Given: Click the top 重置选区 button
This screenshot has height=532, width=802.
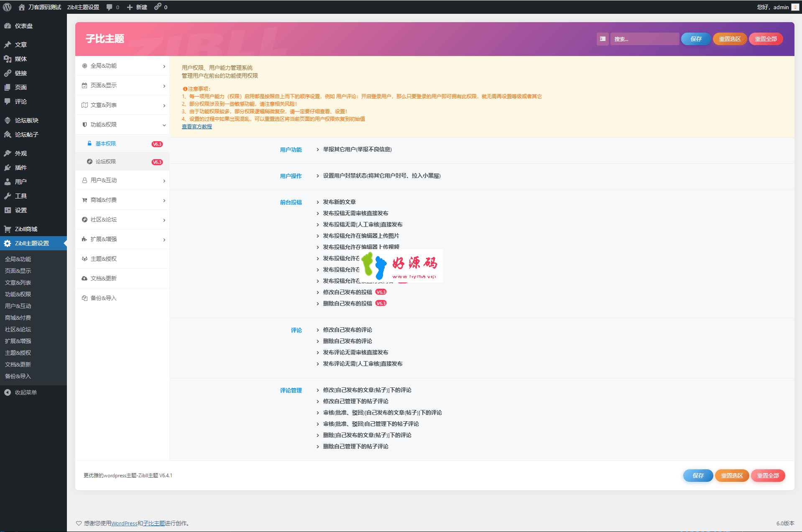Looking at the screenshot, I should (730, 39).
